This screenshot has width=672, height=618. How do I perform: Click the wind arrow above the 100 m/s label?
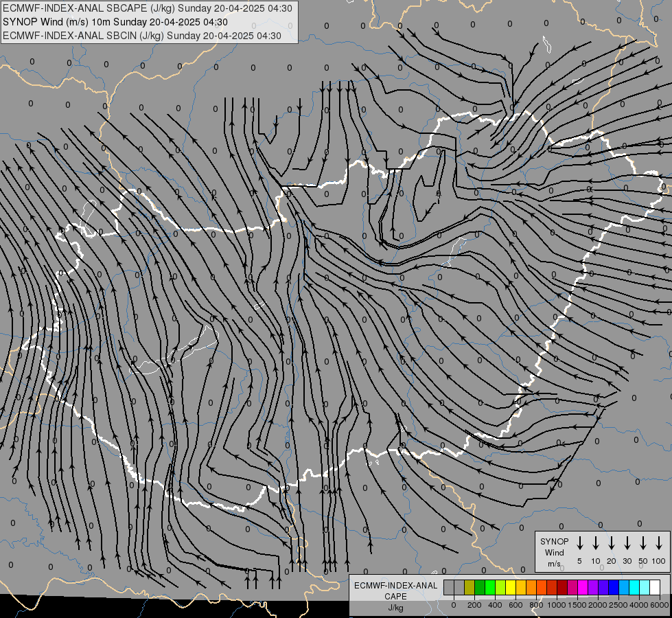click(659, 542)
